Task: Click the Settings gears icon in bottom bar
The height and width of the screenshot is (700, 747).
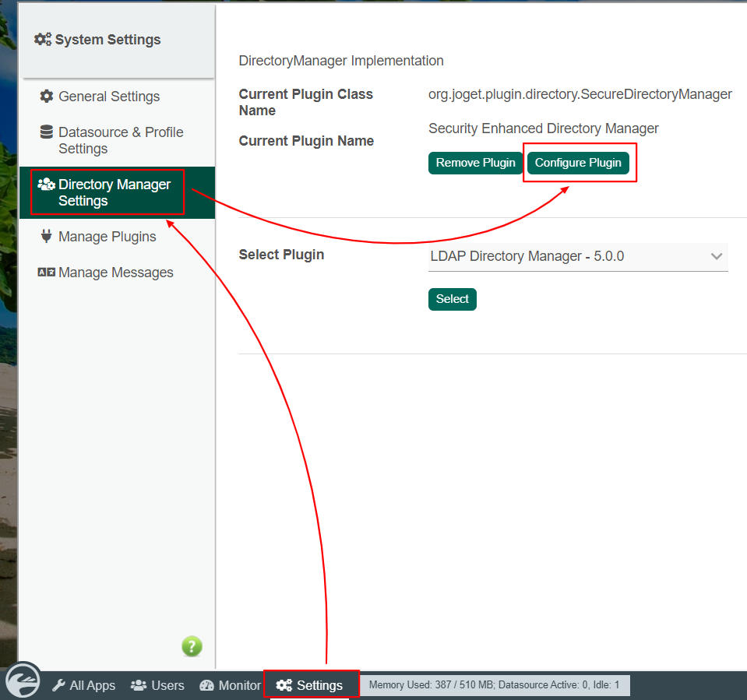Action: coord(284,685)
